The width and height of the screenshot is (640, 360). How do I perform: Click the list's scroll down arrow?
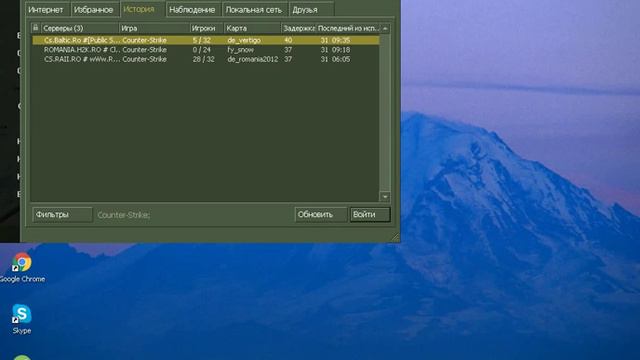coord(385,197)
